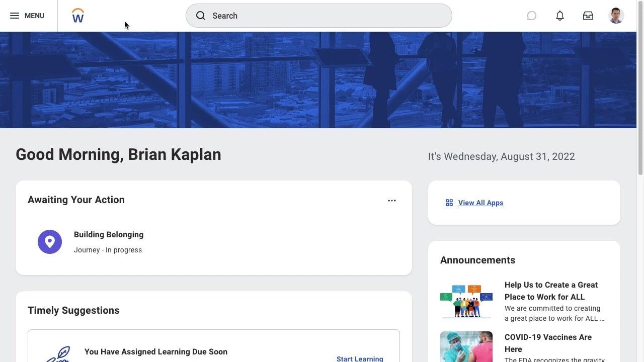The width and height of the screenshot is (644, 362).
Task: Open the hamburger MENU button
Action: (27, 16)
